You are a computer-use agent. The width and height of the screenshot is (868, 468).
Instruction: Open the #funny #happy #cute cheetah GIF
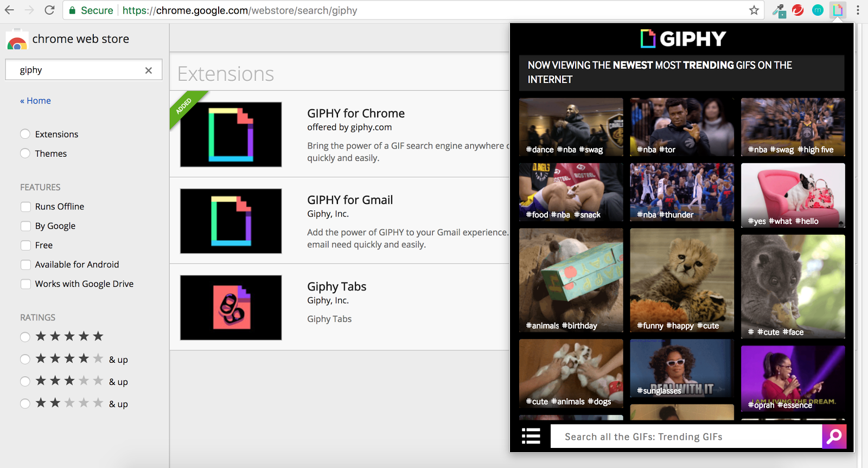(x=682, y=280)
